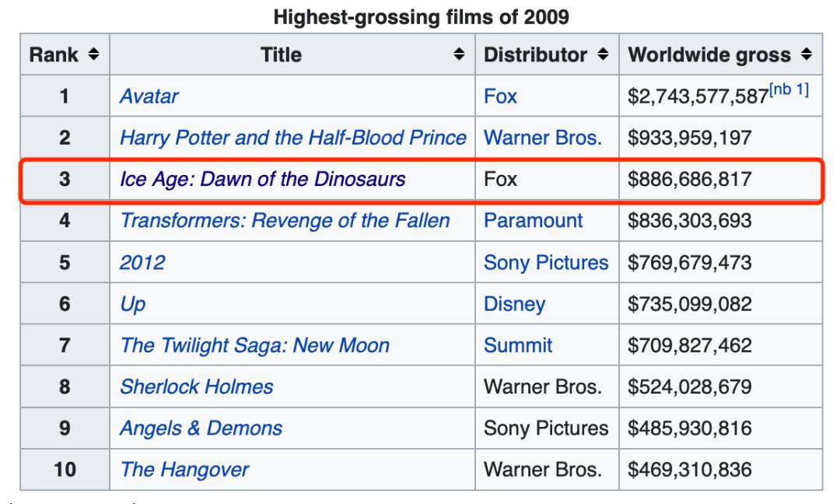The image size is (840, 504).
Task: Open Harry Potter and the Half-Blood Prince
Action: coord(292,138)
